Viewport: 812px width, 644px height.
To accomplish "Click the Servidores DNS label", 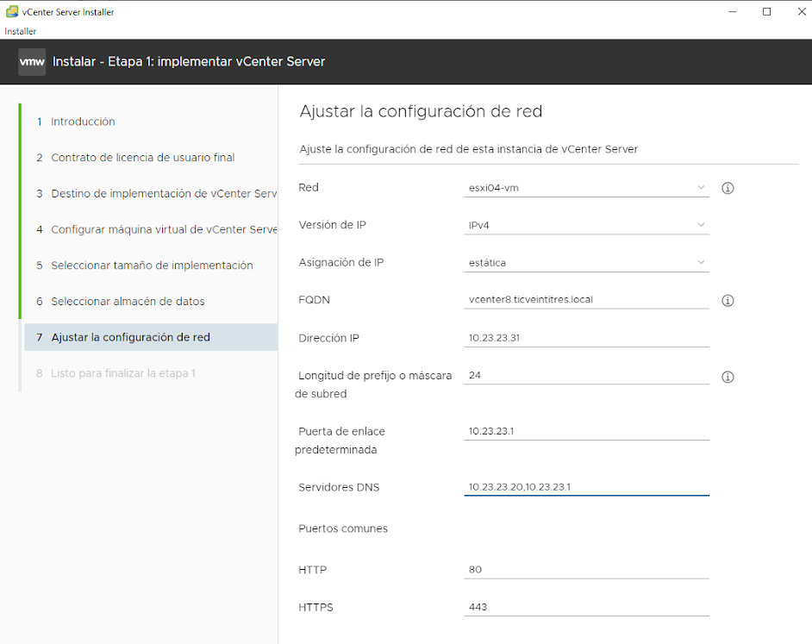I will pyautogui.click(x=339, y=487).
